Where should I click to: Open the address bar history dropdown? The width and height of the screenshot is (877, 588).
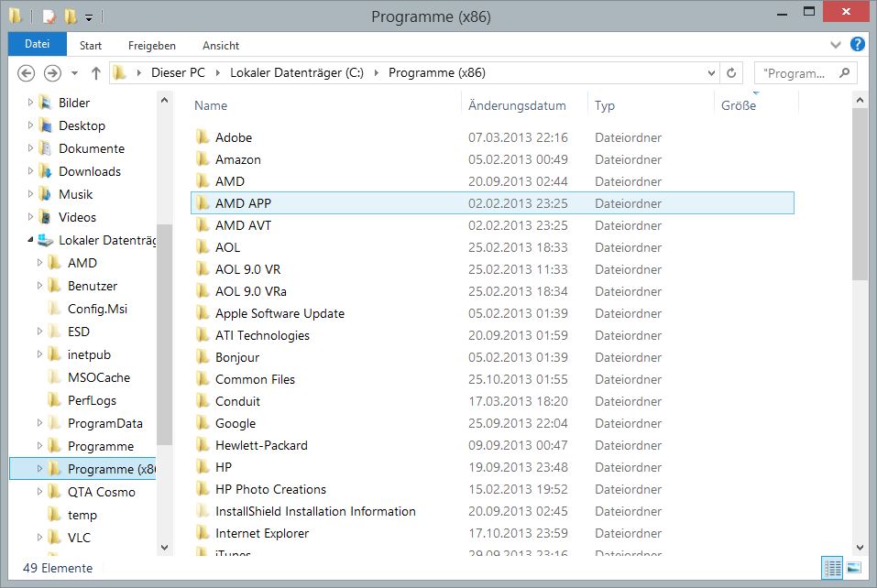pos(711,73)
